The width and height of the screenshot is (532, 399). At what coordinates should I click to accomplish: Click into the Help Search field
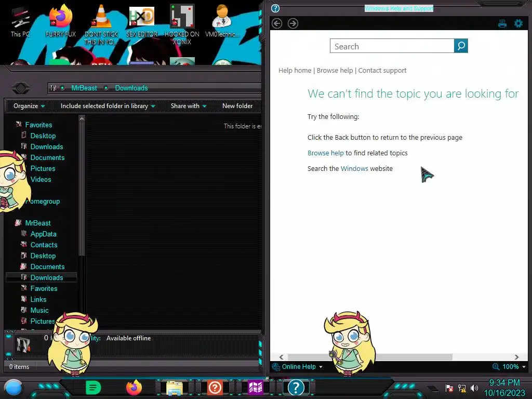(392, 46)
